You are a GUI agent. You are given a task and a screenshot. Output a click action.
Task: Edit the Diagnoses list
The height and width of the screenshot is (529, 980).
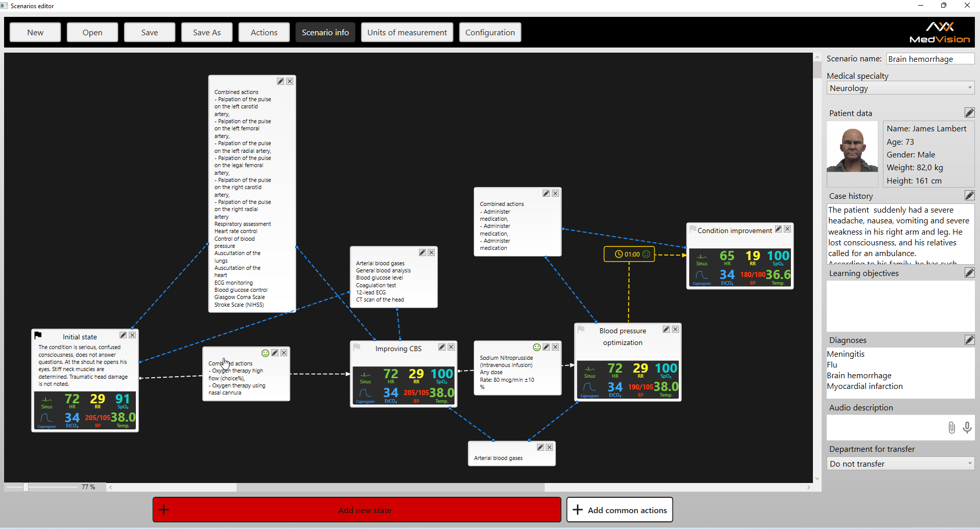click(969, 340)
